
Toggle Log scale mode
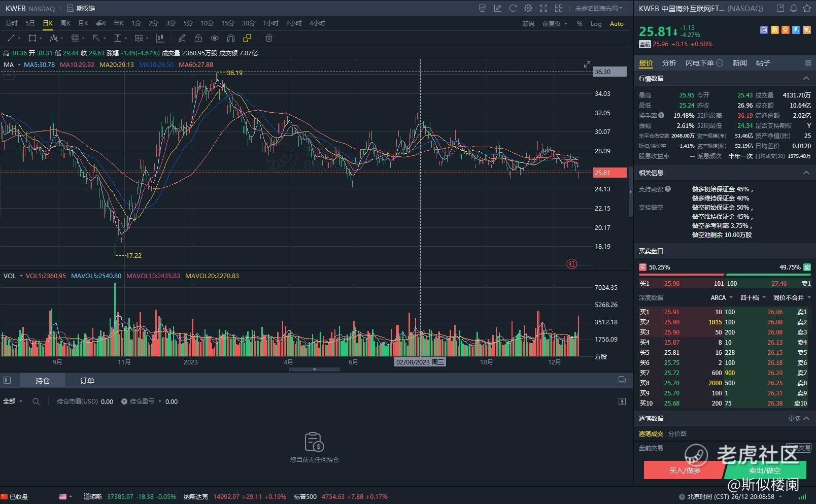click(x=596, y=24)
